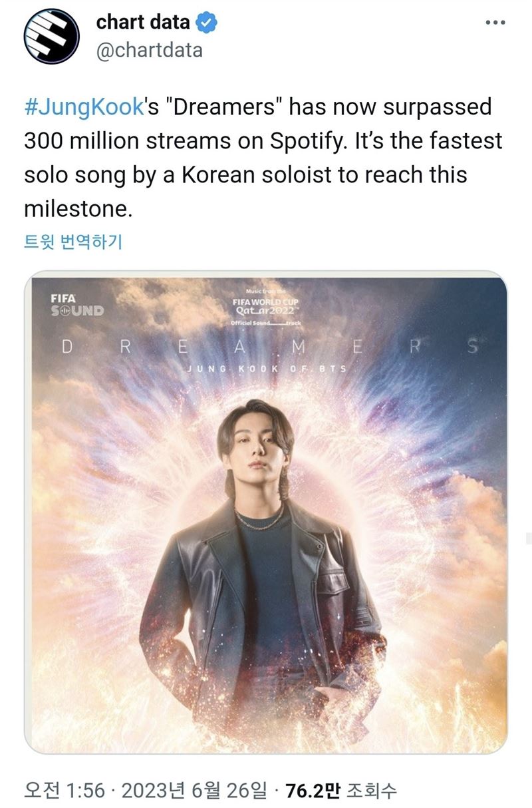
Task: Open the three-dot more options menu
Action: point(495,23)
